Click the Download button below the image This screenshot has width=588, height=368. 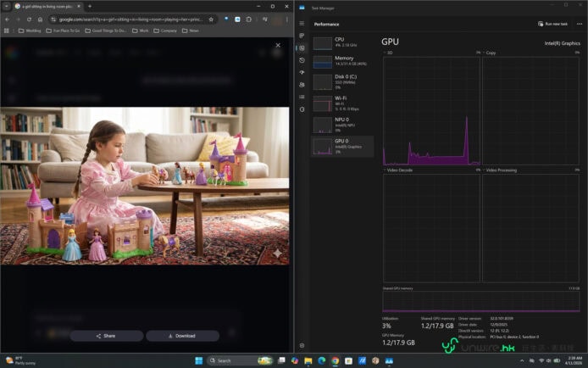[182, 336]
